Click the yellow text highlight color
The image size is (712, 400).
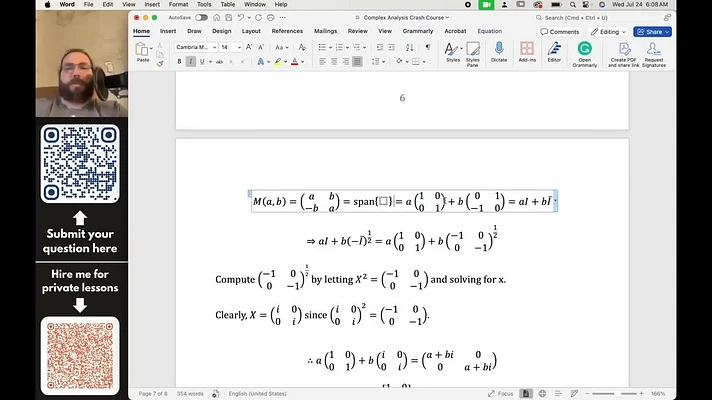(277, 61)
